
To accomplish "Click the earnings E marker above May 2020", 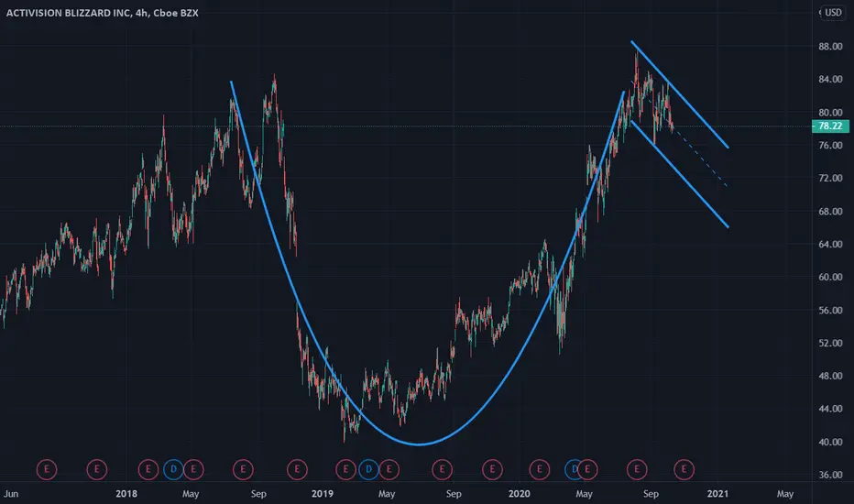I will click(587, 469).
